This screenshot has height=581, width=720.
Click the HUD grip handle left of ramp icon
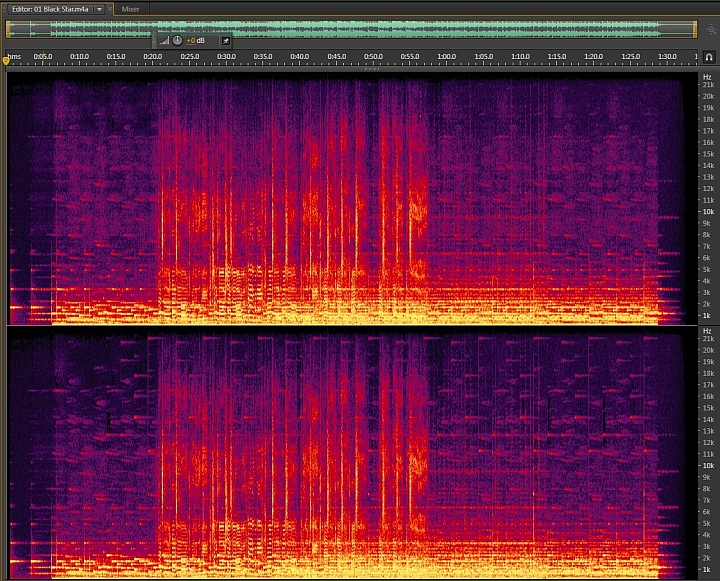tap(154, 41)
